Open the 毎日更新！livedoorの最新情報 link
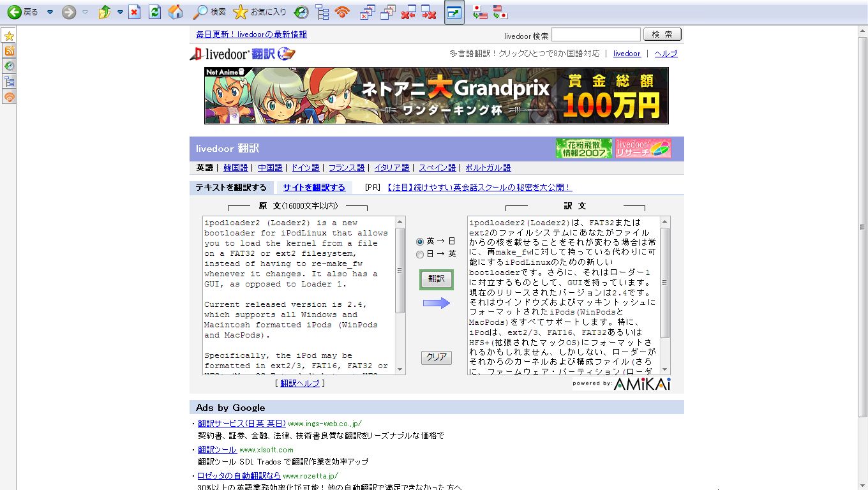This screenshot has width=868, height=490. (251, 34)
